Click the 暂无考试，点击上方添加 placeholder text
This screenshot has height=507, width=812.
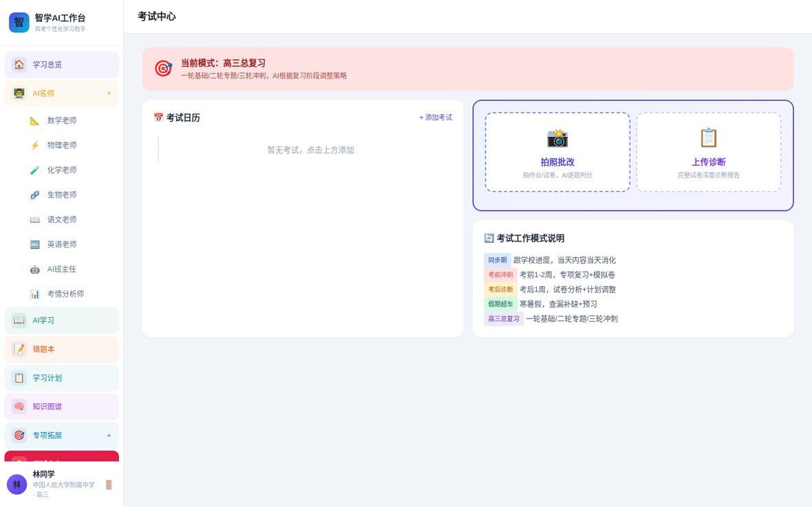pos(310,150)
